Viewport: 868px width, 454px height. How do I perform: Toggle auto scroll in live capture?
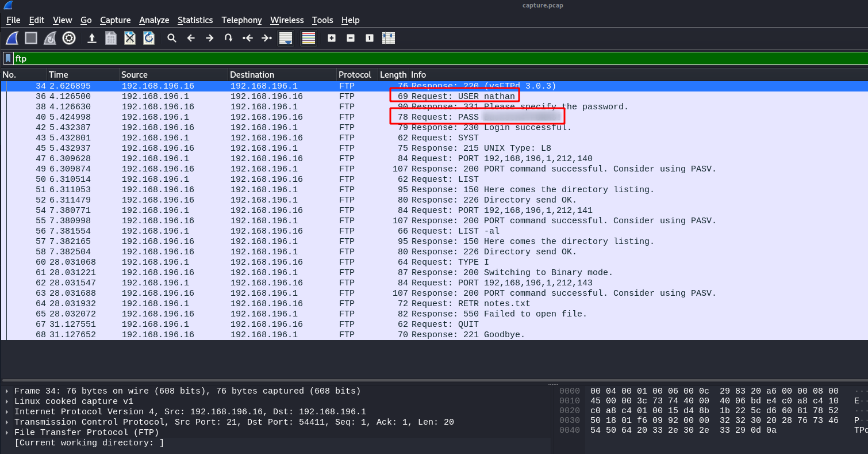tap(285, 38)
